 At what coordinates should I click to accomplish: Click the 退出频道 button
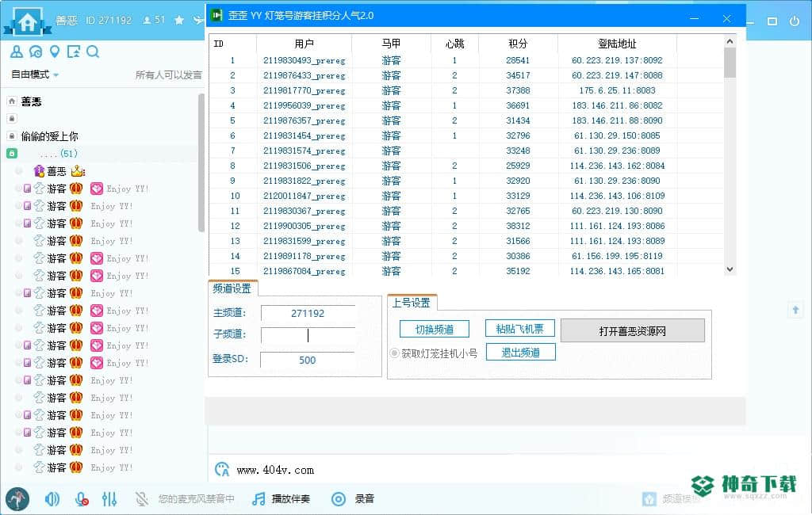pyautogui.click(x=520, y=353)
